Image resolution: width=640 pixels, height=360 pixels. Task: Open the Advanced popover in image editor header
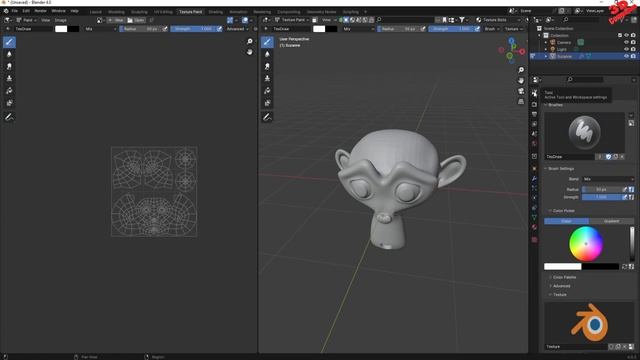[237, 29]
